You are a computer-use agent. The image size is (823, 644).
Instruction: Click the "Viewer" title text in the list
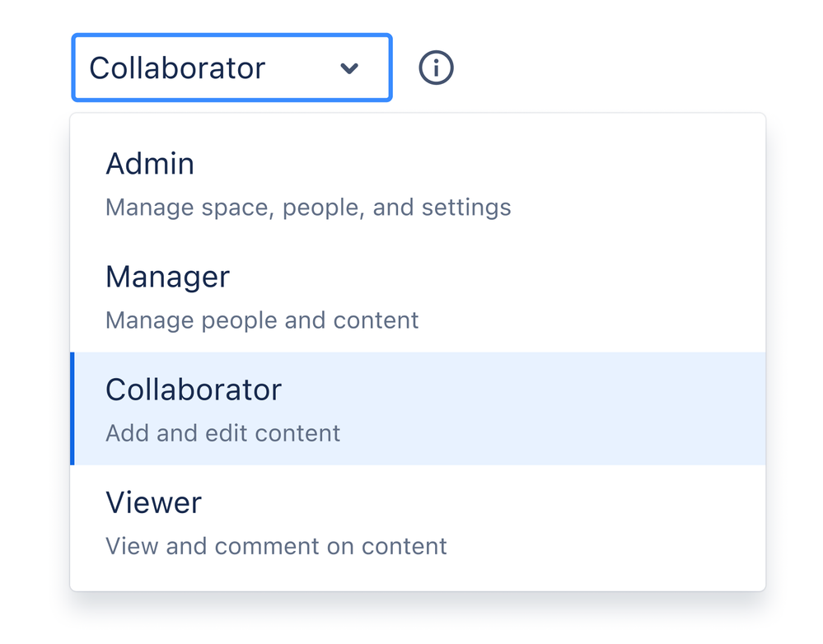click(x=153, y=502)
